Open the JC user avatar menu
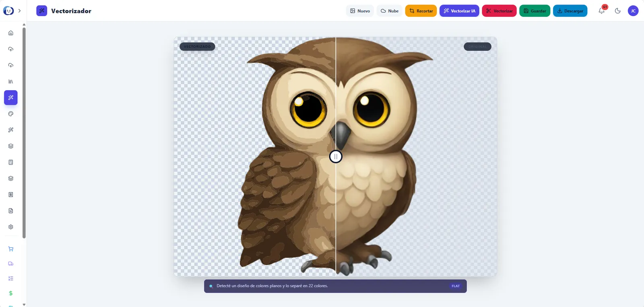This screenshot has height=307, width=644. pos(633,11)
